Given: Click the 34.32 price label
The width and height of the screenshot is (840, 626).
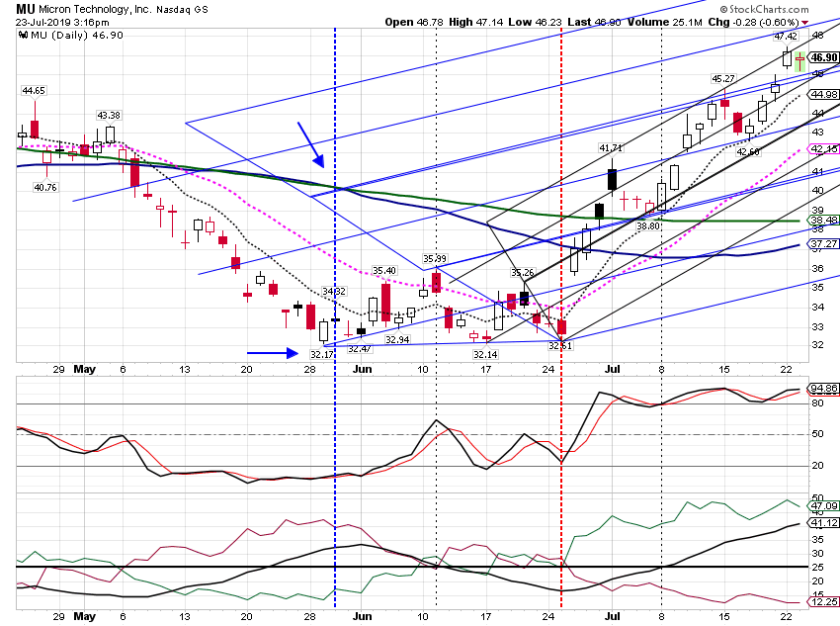Looking at the screenshot, I should pyautogui.click(x=334, y=292).
